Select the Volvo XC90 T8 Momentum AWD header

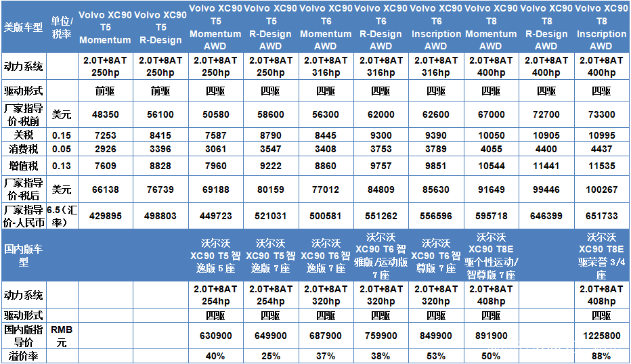coord(491,27)
